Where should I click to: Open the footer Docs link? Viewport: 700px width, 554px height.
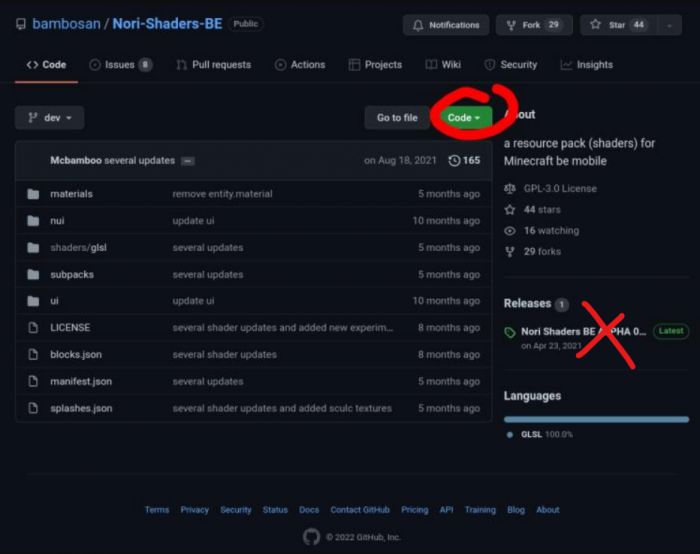click(309, 510)
